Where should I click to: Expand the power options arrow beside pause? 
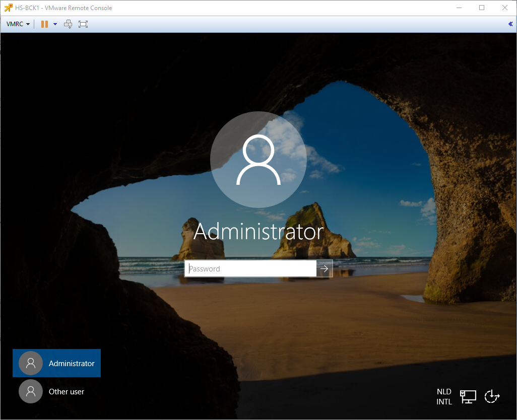55,24
